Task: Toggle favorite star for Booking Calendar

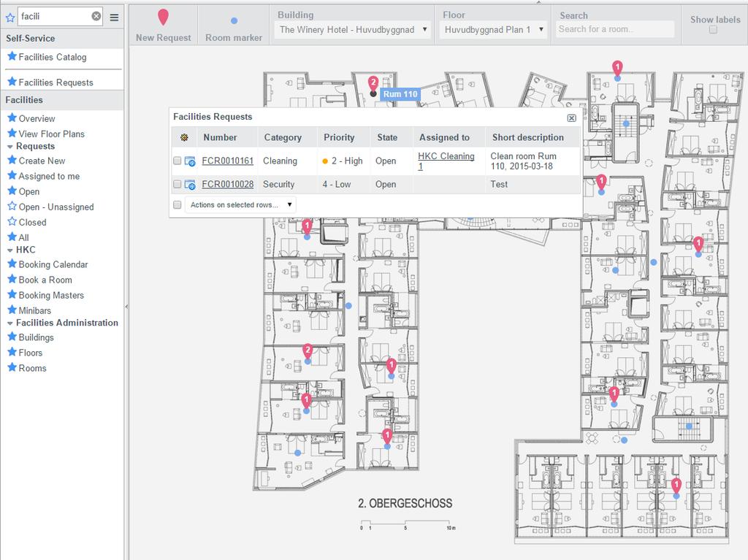Action: (12, 264)
